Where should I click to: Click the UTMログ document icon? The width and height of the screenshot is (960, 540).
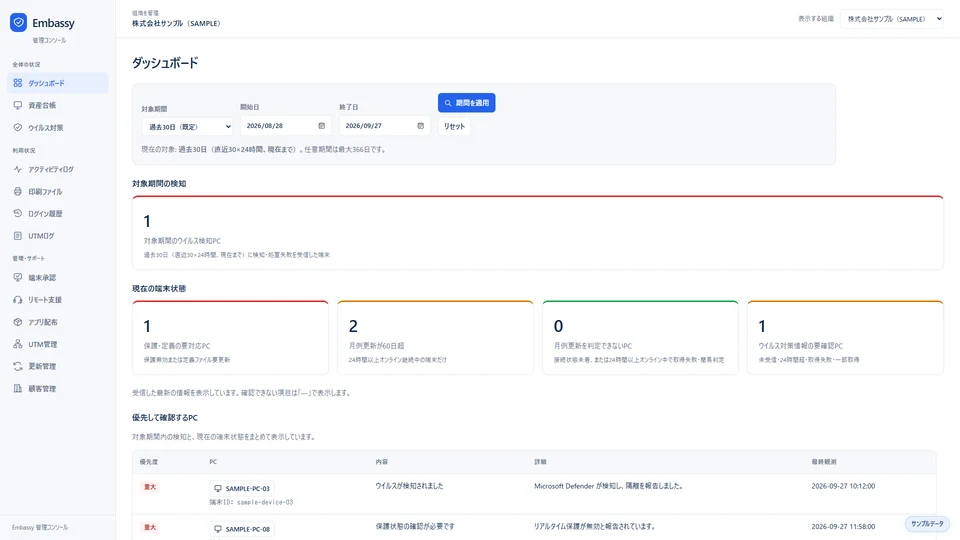(18, 236)
